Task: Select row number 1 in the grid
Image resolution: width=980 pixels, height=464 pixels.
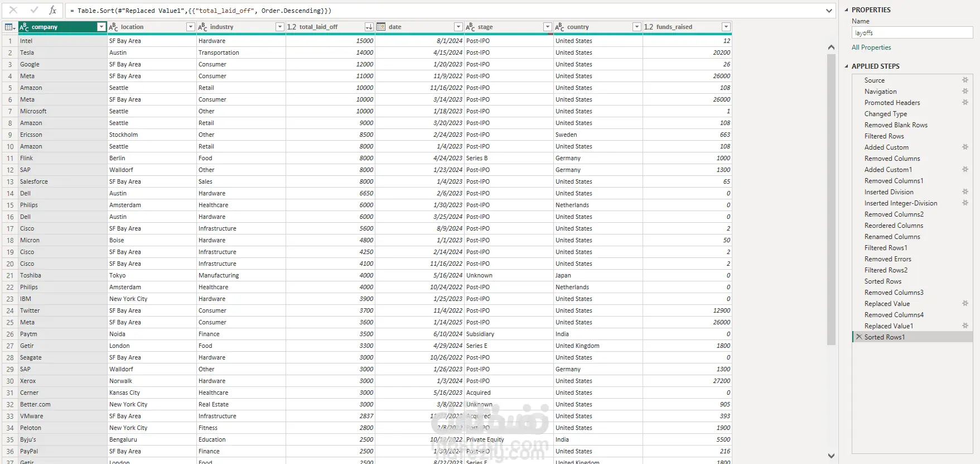Action: (10, 41)
